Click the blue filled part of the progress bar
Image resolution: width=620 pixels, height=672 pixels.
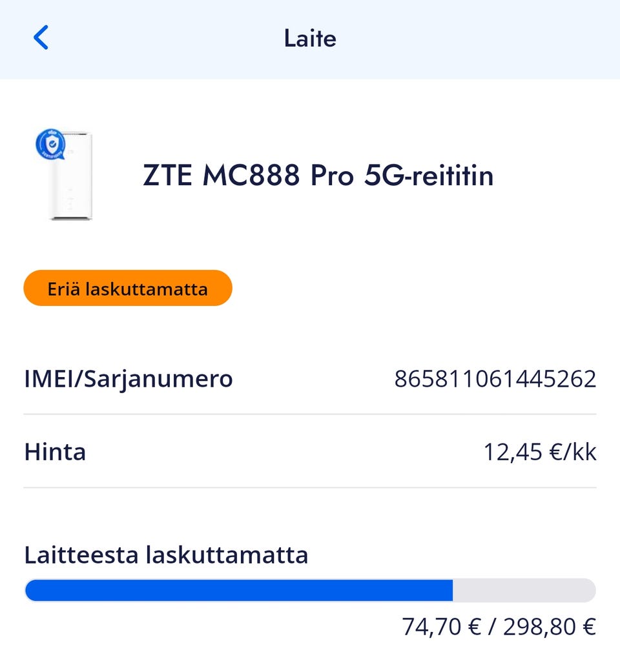click(x=239, y=590)
